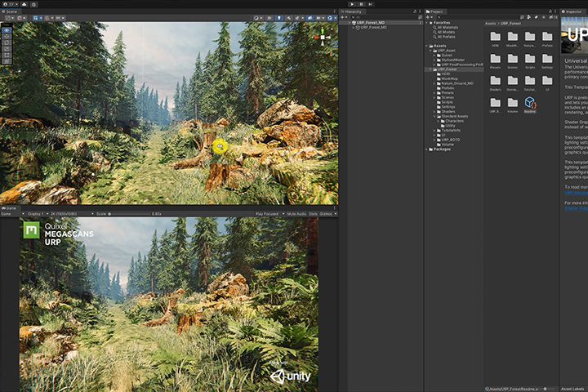The image size is (588, 392).
Task: Select the Transform tool in Scene overlay
Action: pyautogui.click(x=7, y=62)
